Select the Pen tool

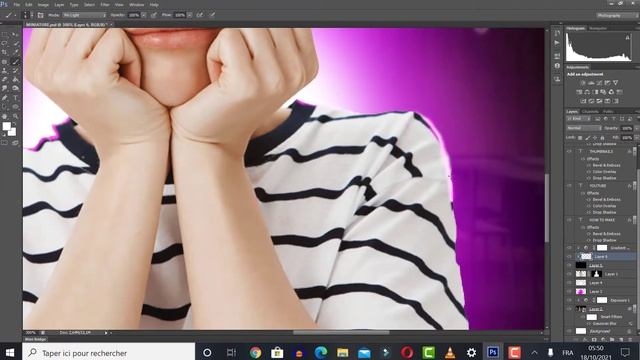[5, 98]
